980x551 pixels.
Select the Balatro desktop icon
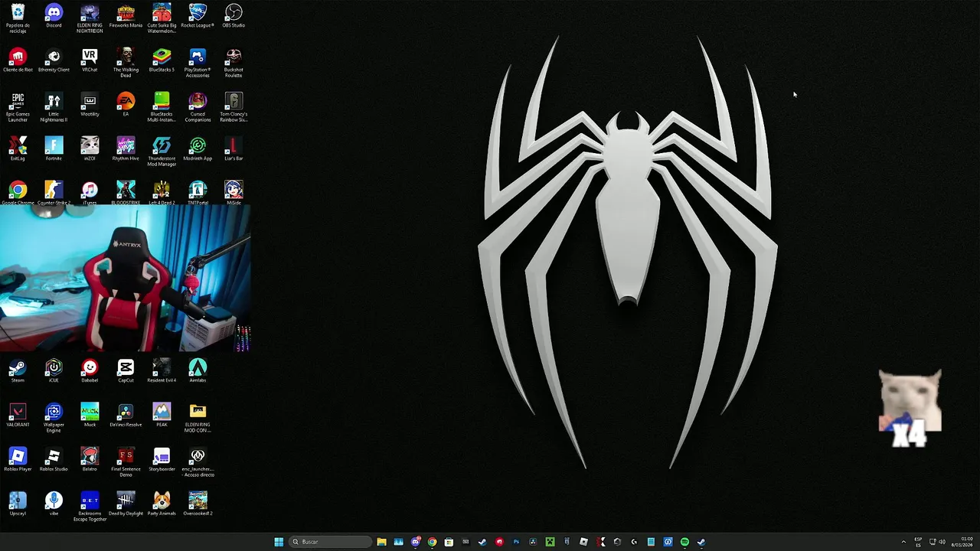tap(90, 460)
